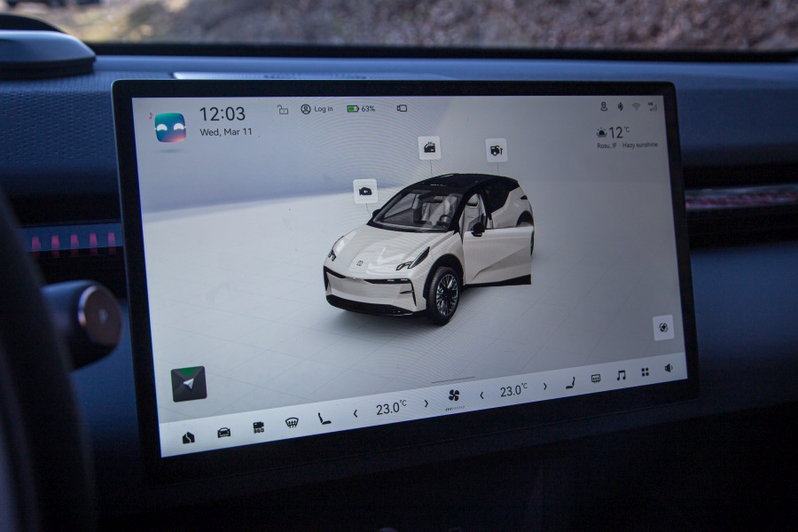Tap the date Wed, Mar 11

click(x=226, y=132)
